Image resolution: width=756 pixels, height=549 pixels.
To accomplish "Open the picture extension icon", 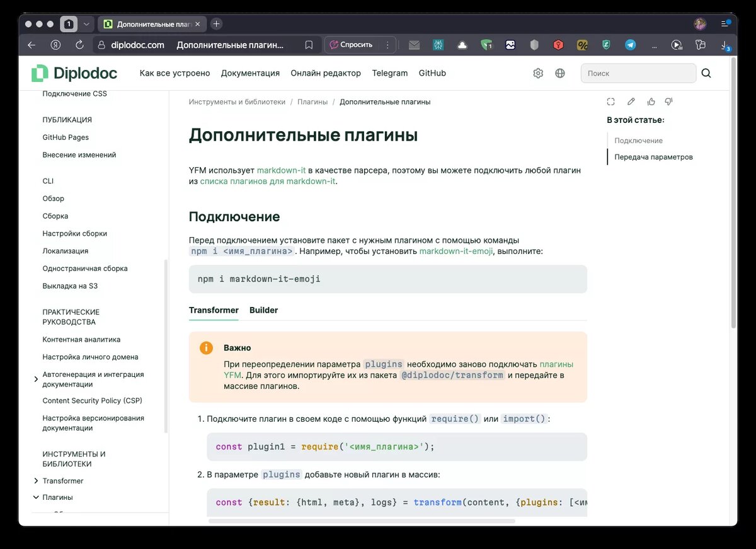I will point(510,45).
